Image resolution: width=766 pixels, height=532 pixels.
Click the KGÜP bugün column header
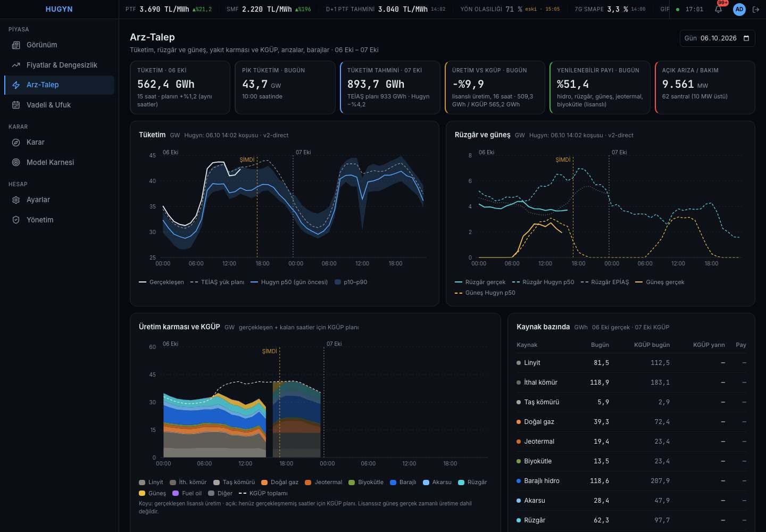(x=652, y=345)
